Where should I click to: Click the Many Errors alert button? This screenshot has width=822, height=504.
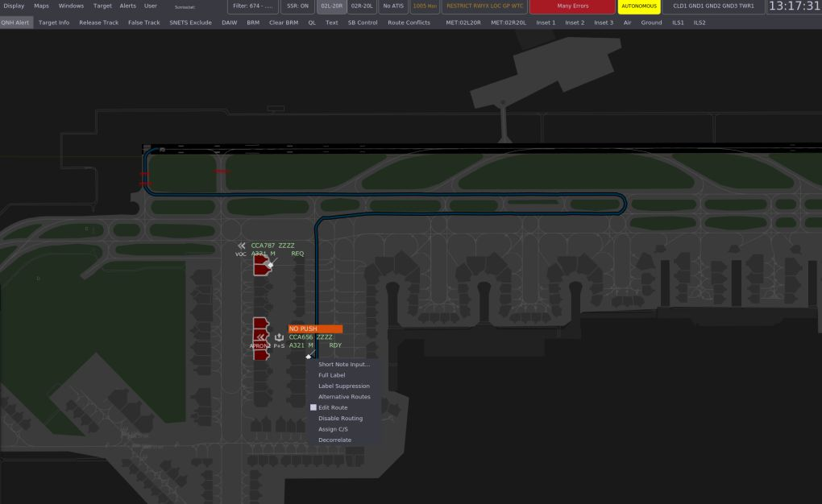pos(571,6)
